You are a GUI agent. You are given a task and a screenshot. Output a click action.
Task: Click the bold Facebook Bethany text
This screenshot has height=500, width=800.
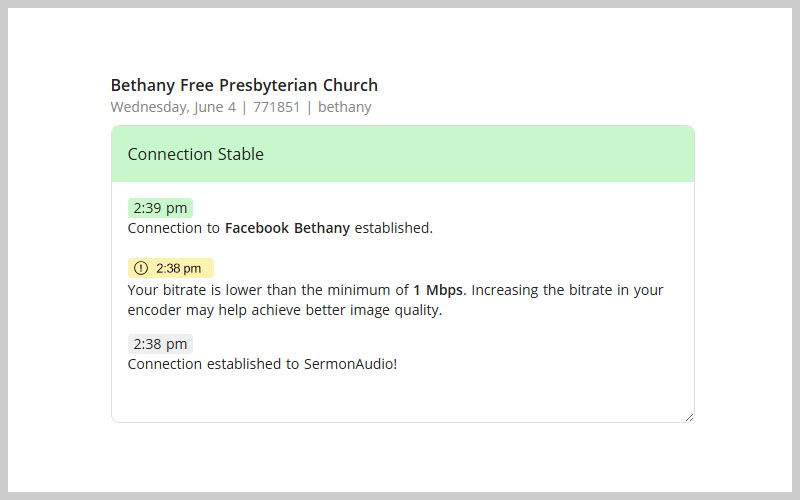tap(287, 228)
